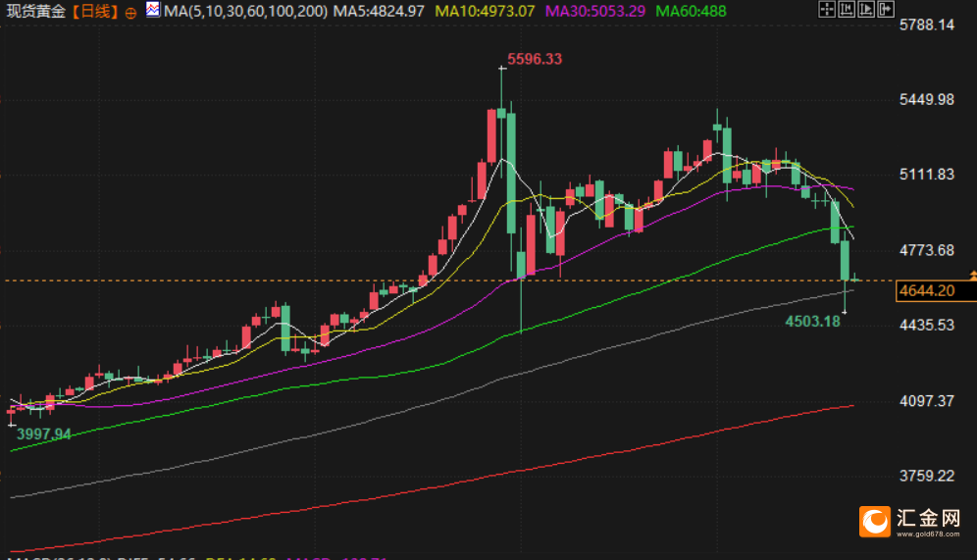Click the 5788.14 price axis label
The height and width of the screenshot is (560, 977).
(x=927, y=25)
